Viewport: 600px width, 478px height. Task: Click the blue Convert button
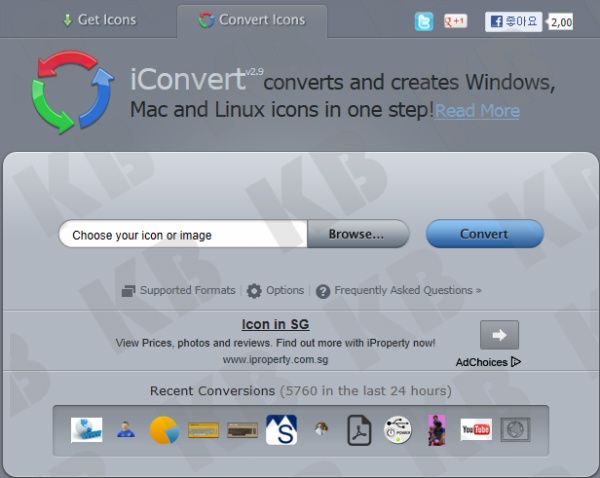click(485, 234)
